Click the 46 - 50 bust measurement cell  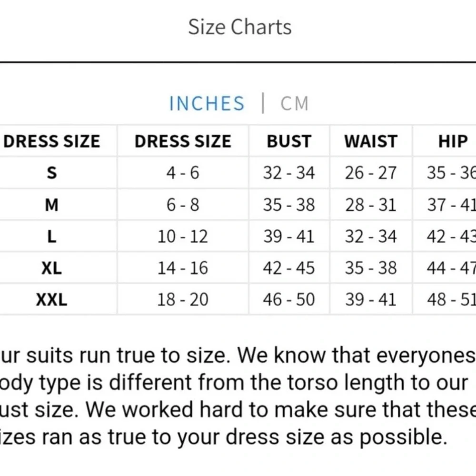coord(289,299)
